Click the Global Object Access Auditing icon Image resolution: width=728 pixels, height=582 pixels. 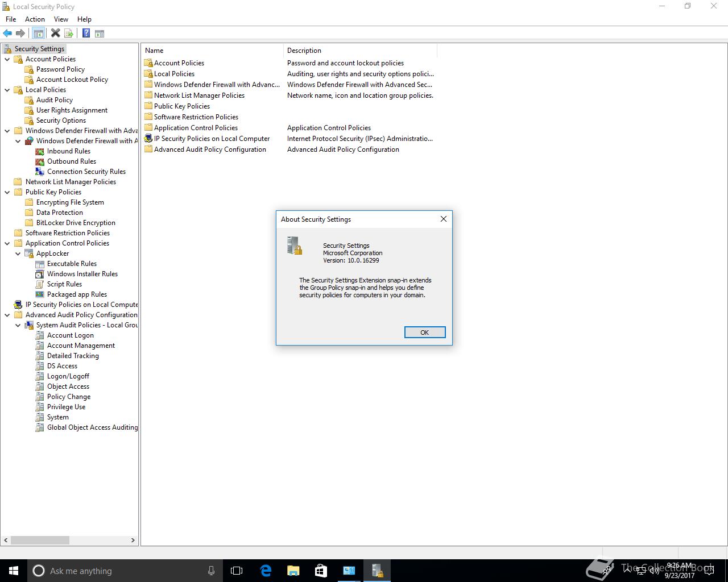[x=40, y=427]
